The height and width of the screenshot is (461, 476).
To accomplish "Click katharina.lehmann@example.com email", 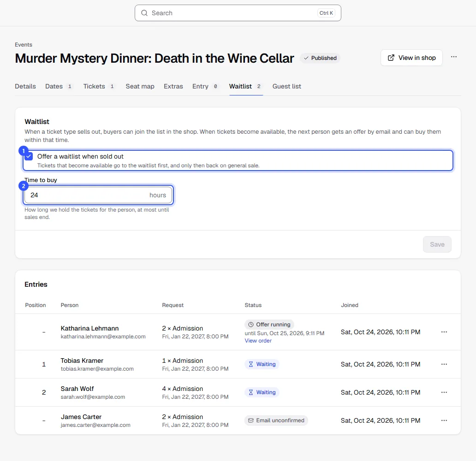I will click(x=103, y=337).
